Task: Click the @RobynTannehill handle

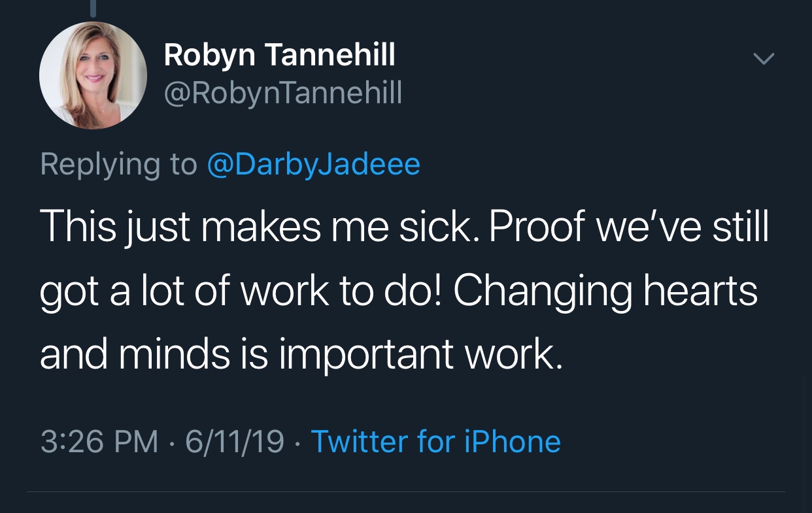Action: pyautogui.click(x=282, y=93)
